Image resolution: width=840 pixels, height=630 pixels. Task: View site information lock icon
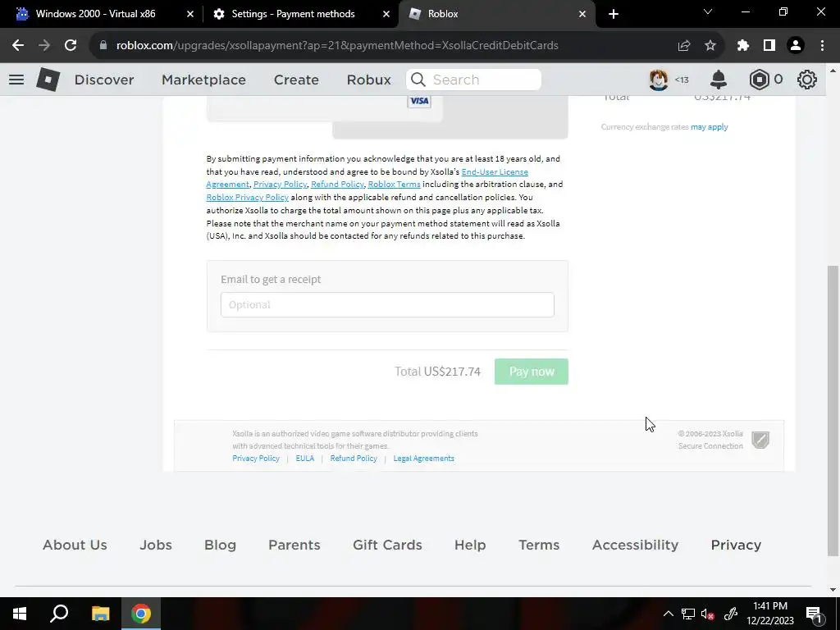(103, 46)
